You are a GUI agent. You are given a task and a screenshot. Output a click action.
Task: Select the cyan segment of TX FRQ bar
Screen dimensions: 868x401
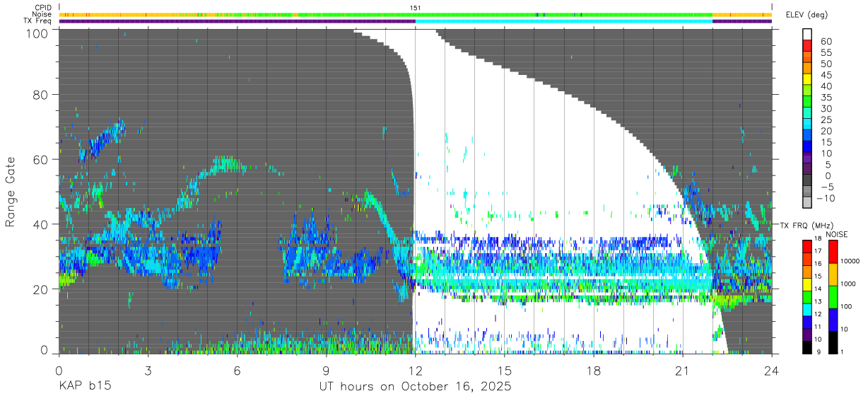pos(807,309)
